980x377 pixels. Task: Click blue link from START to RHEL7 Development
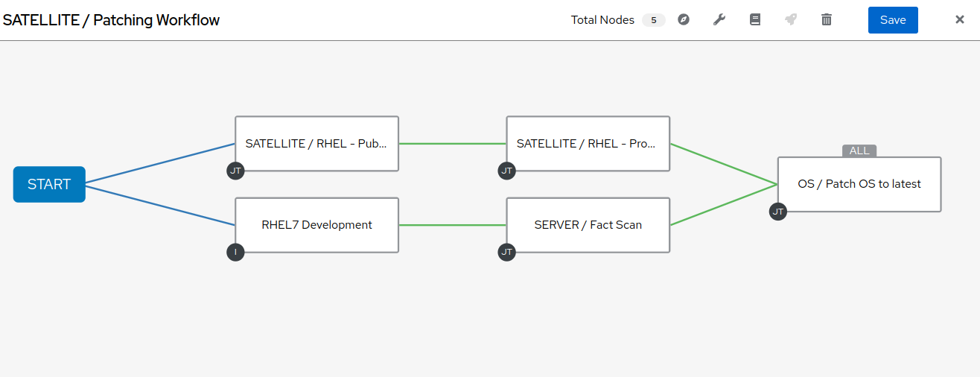pyautogui.click(x=160, y=204)
